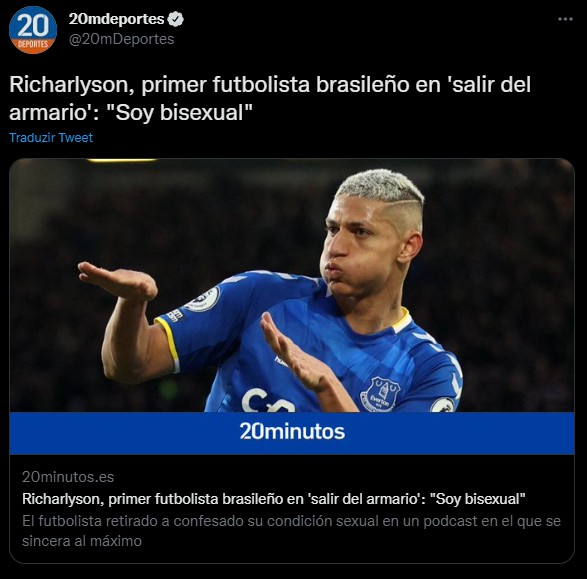The image size is (587, 579).
Task: Click the player's bleached blond hair in photo
Action: [380, 187]
